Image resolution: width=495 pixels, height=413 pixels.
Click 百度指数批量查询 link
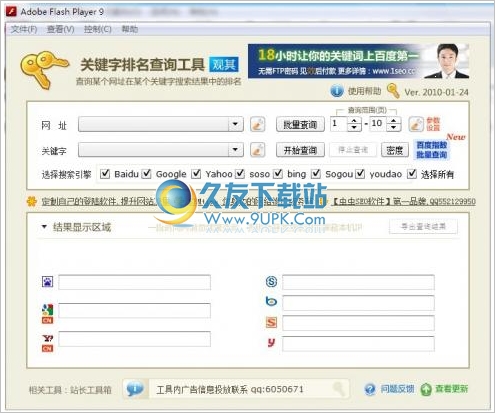pos(431,150)
